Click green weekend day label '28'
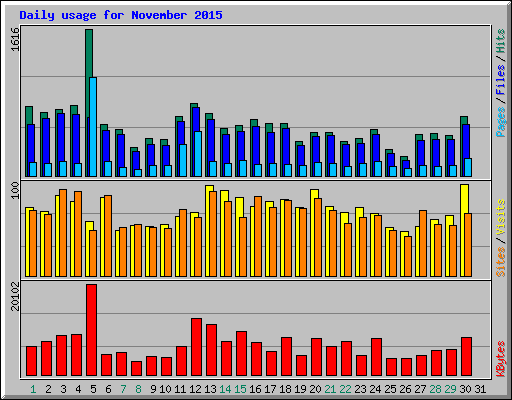512x400 pixels. [435, 389]
